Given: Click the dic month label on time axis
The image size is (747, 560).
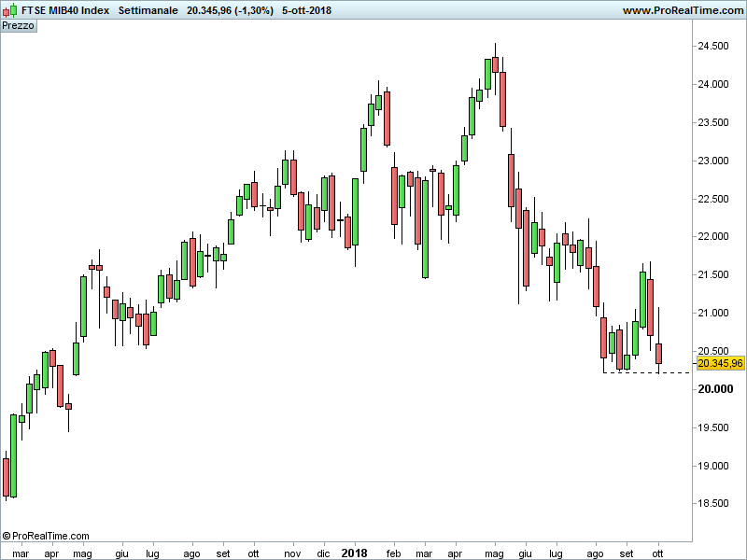Looking at the screenshot, I should tap(323, 553).
